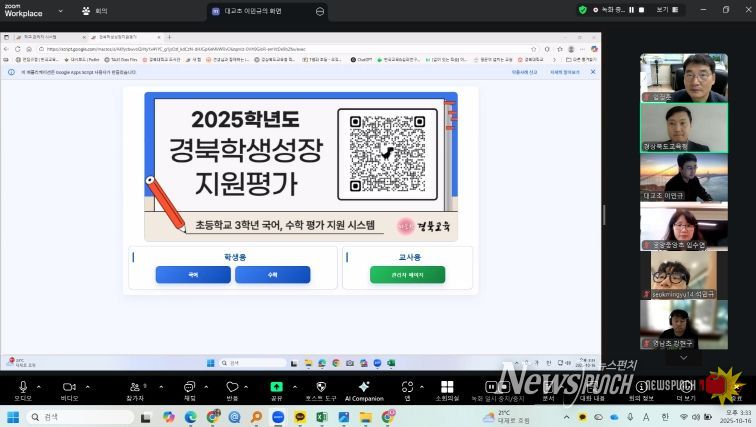
Task: Select the first browser tab in shared screen
Action: tap(42, 36)
